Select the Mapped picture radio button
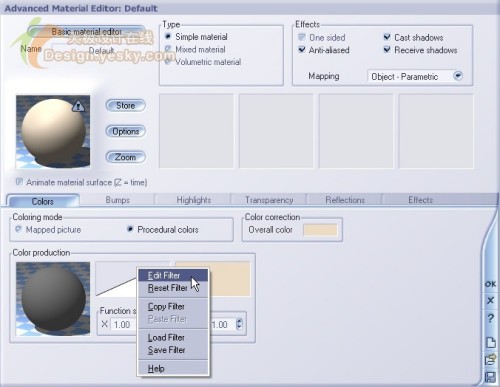The height and width of the screenshot is (387, 500). pyautogui.click(x=18, y=229)
